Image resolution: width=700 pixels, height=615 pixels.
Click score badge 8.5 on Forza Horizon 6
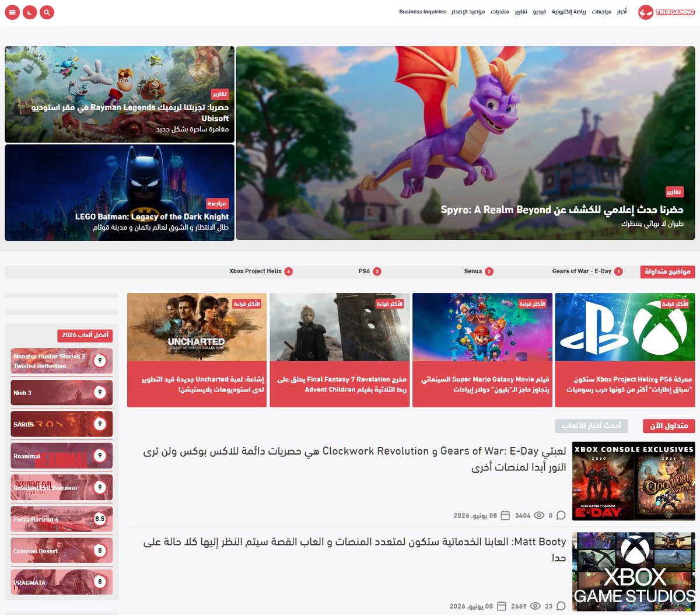coord(100,519)
